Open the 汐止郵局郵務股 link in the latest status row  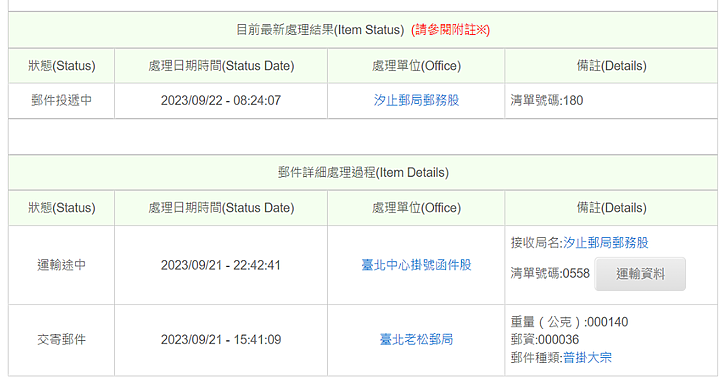click(x=416, y=101)
